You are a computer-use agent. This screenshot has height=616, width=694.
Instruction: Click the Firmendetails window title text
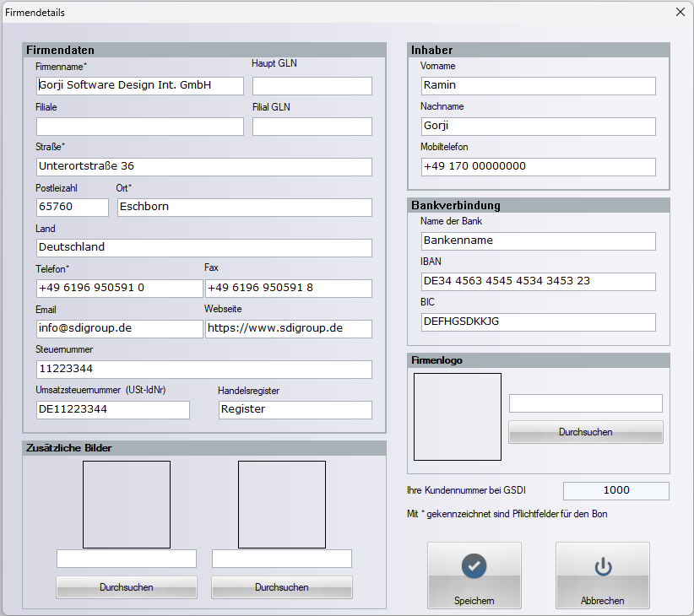[35, 13]
